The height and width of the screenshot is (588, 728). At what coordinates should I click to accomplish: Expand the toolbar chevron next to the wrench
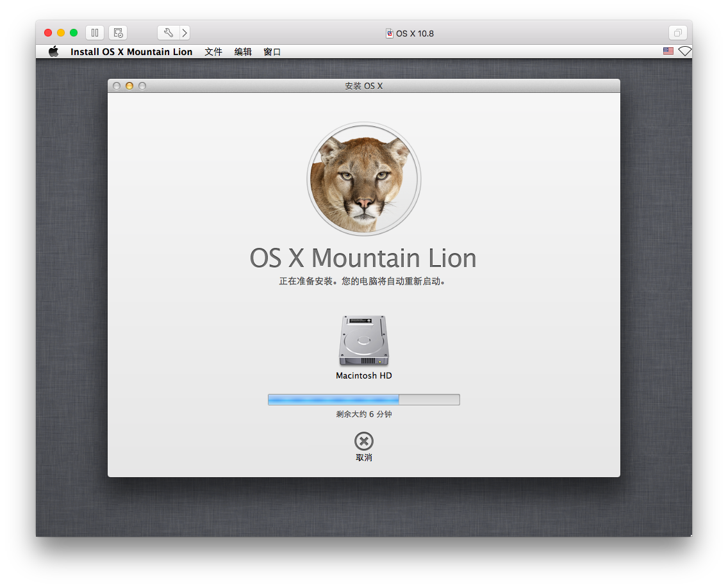(x=184, y=32)
